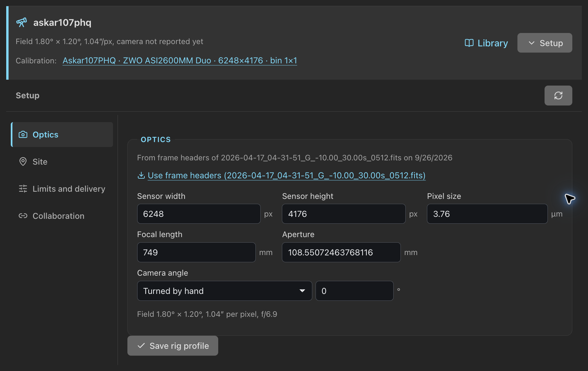Collapse the Setup dropdown button
The image size is (588, 371).
pyautogui.click(x=545, y=43)
